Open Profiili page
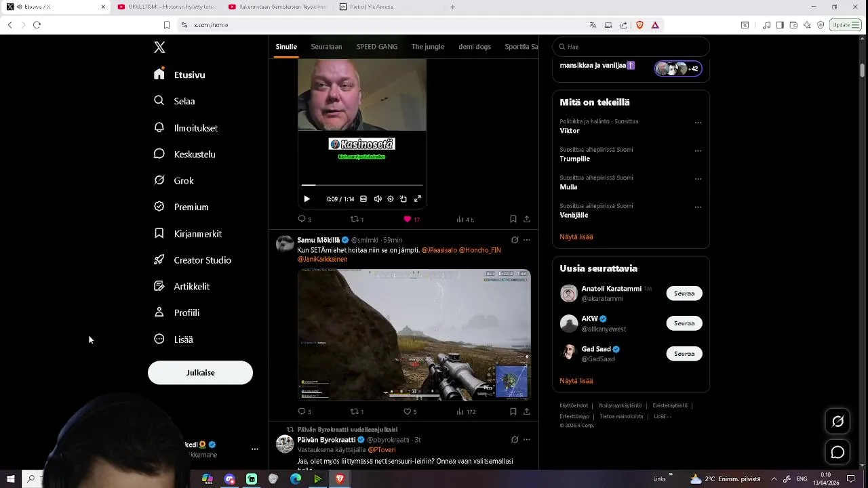 [176, 312]
